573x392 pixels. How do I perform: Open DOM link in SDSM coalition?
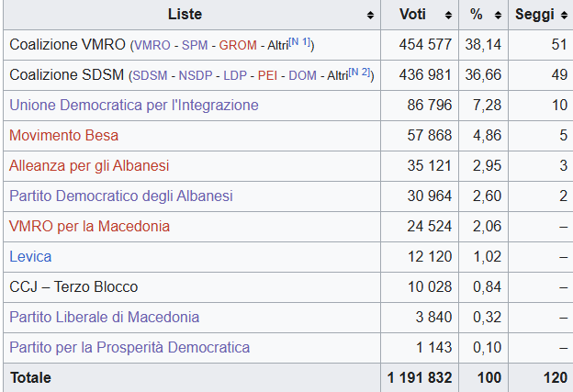(x=303, y=75)
